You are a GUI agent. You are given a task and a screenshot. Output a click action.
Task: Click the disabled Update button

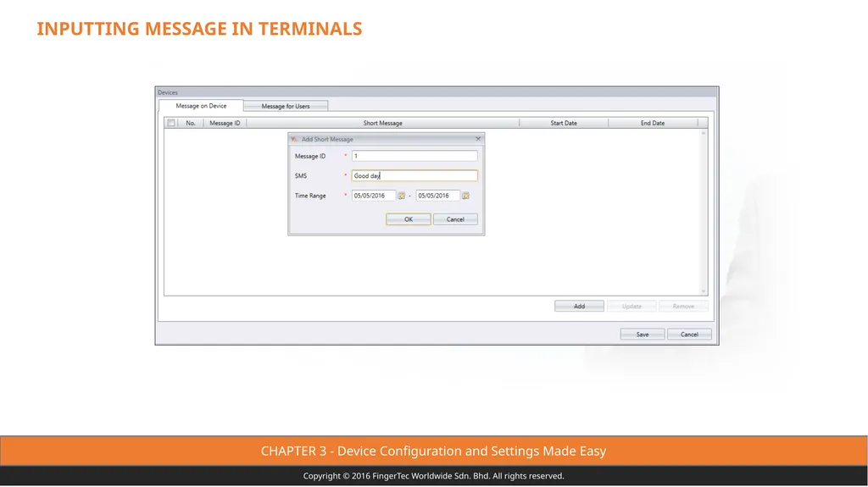coord(632,306)
